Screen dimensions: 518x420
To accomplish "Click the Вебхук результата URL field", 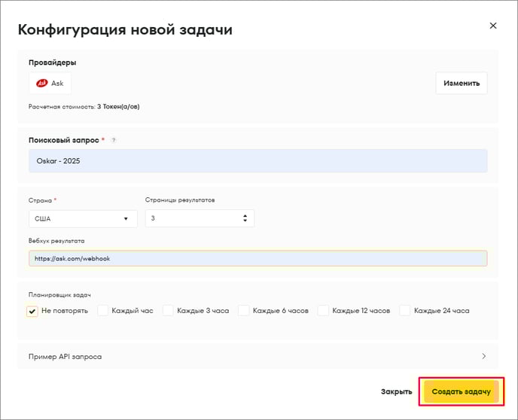I will coord(258,258).
